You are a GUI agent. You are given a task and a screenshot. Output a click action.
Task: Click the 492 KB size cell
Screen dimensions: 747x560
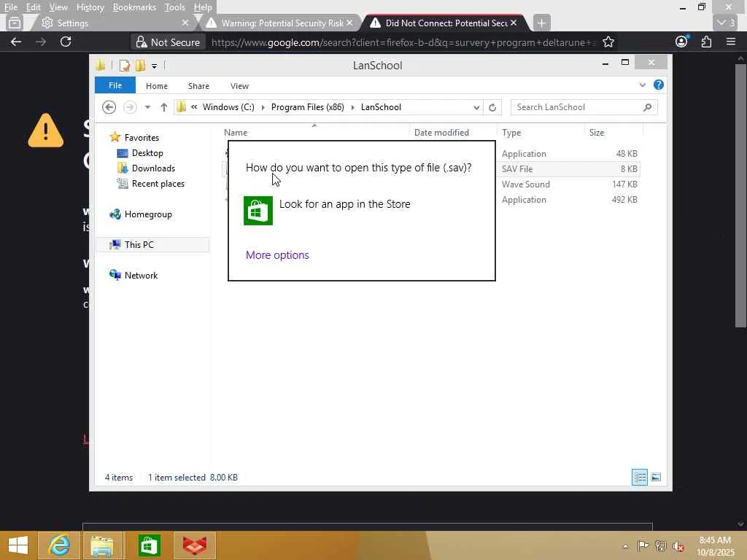624,200
